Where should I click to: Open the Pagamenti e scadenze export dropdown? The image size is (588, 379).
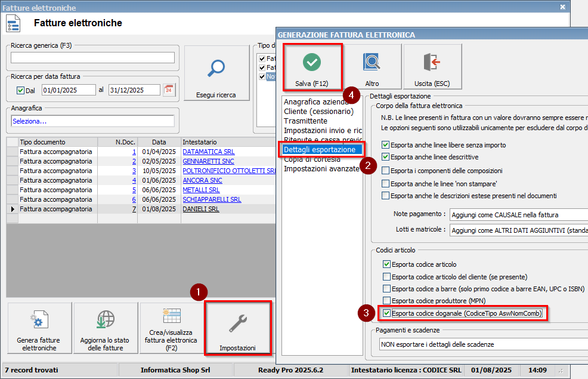pyautogui.click(x=483, y=344)
